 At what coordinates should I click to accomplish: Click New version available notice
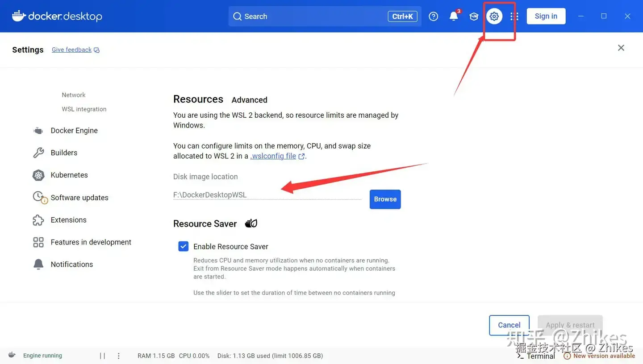[x=599, y=356]
